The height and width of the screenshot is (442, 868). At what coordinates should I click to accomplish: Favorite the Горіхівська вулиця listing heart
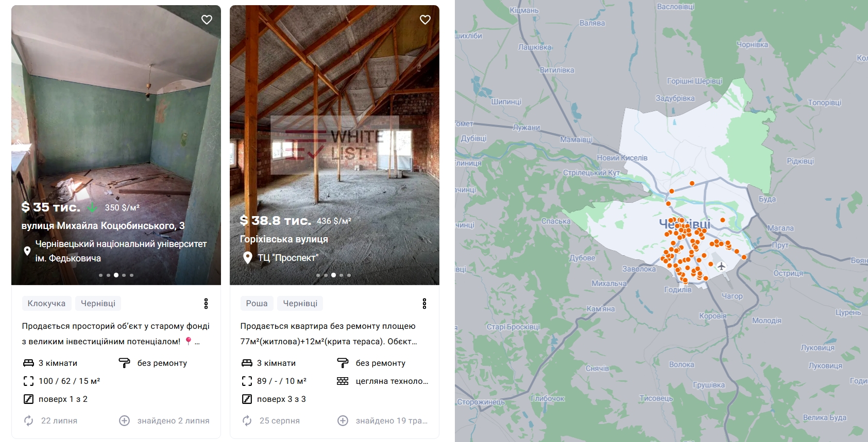(425, 20)
